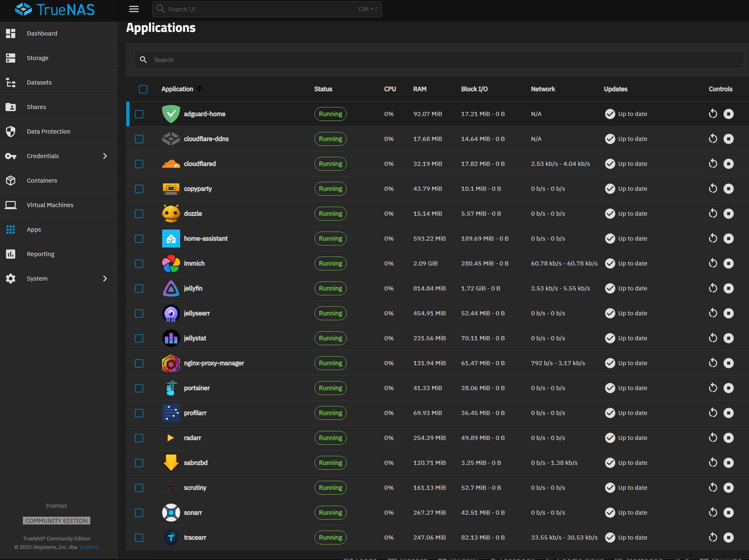The image size is (749, 560).
Task: Restart the adguard-home app
Action: [713, 114]
